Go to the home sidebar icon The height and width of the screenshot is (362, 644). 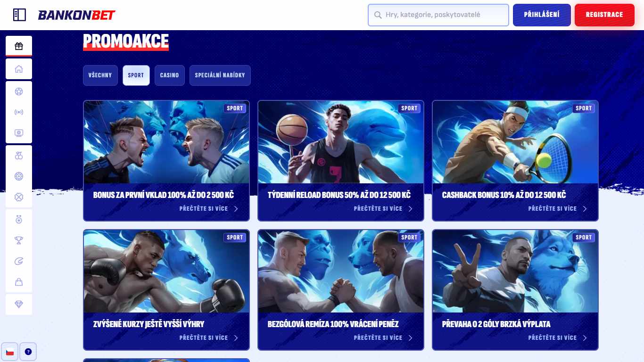click(x=19, y=69)
